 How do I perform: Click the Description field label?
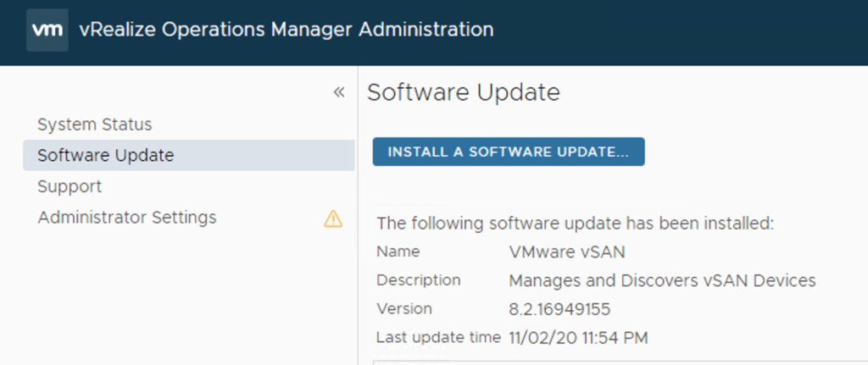pyautogui.click(x=419, y=280)
